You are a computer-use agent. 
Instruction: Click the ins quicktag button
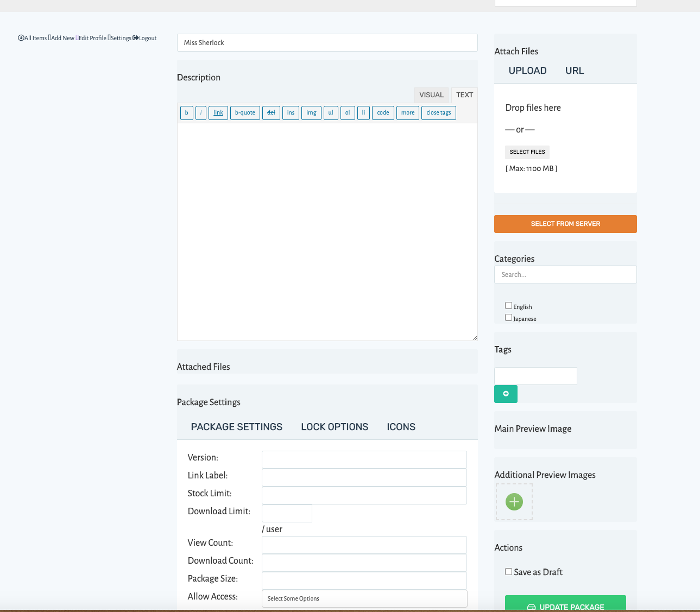click(291, 113)
